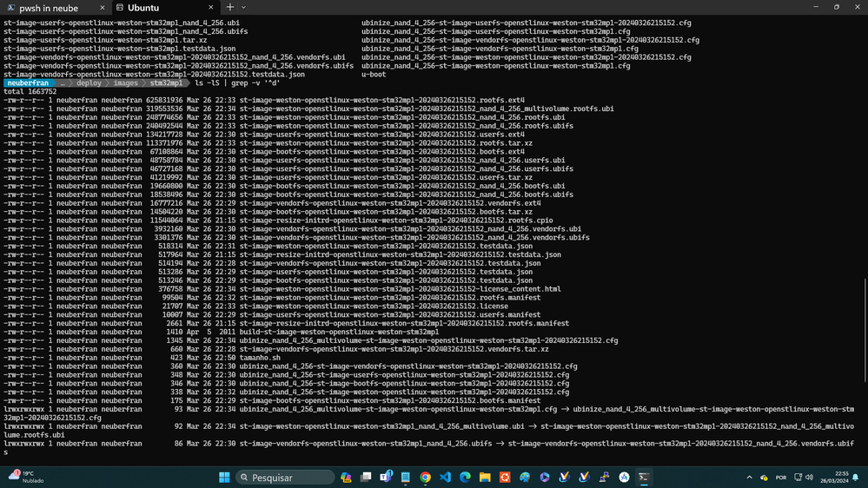Show hidden system tray icons chevron
This screenshot has height=488, width=868.
click(750, 477)
